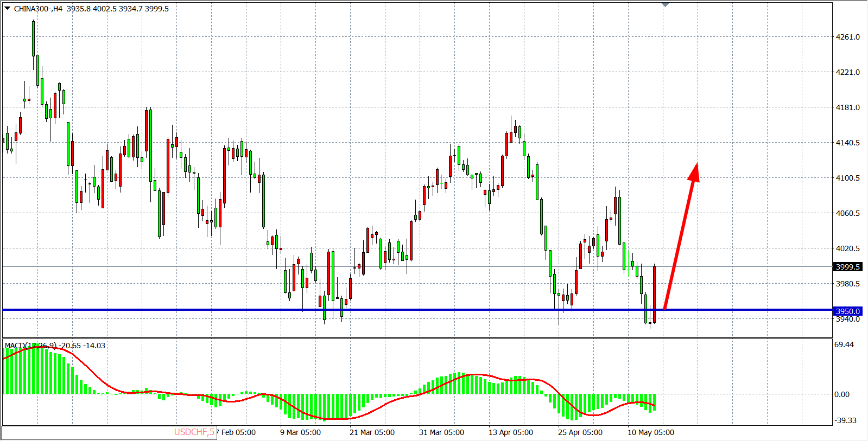Click the CHINA300-,H4 symbol title text
Screen dimensions: 868x441
pos(38,9)
